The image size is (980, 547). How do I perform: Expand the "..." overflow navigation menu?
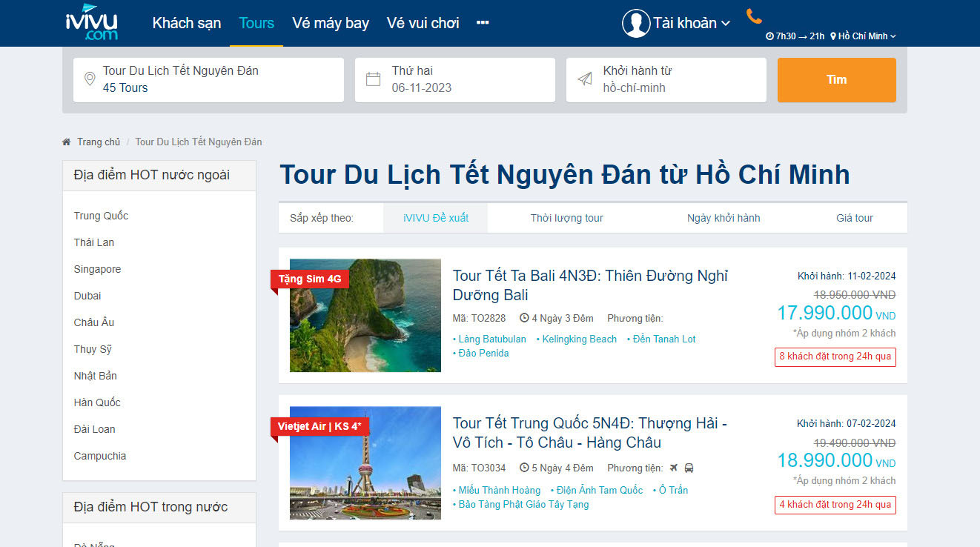pyautogui.click(x=483, y=23)
